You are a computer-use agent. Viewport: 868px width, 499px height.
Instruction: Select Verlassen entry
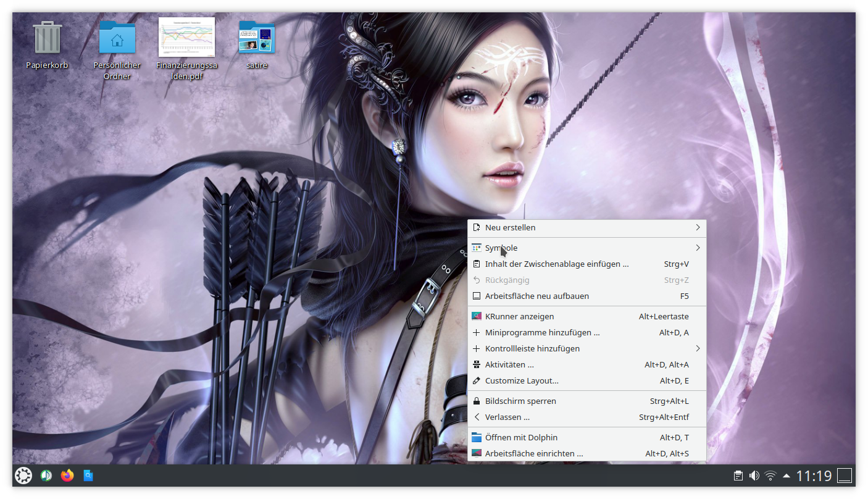(x=586, y=417)
